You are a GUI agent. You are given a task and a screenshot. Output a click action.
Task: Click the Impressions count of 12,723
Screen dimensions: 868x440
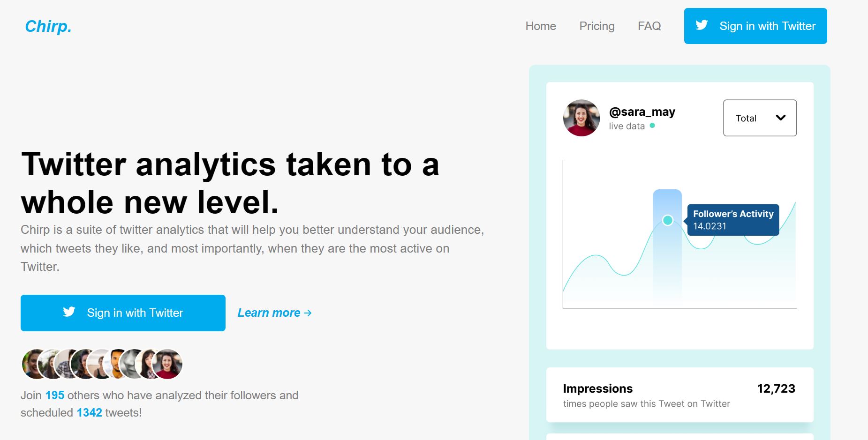[777, 388]
